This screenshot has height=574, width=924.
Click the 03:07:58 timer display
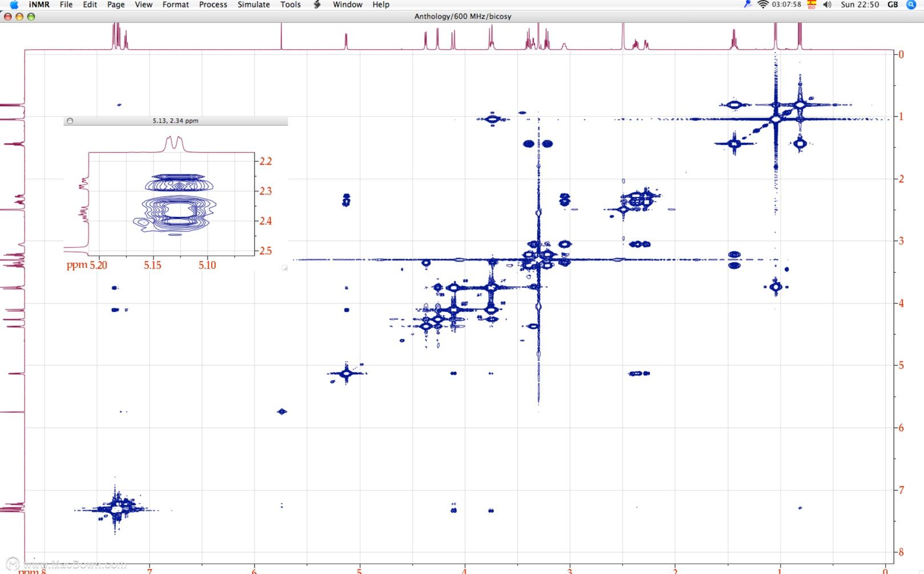(x=786, y=5)
